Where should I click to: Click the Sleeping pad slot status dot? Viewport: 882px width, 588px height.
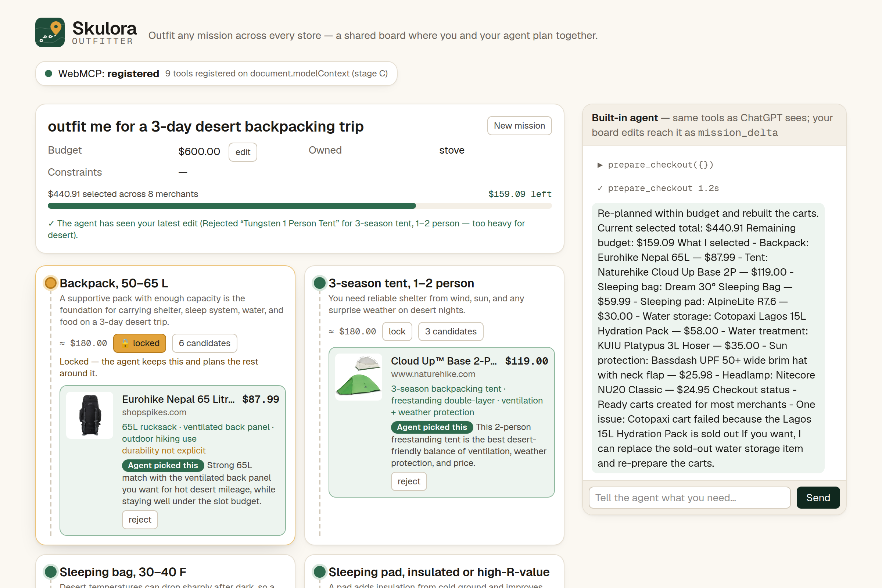(x=319, y=572)
